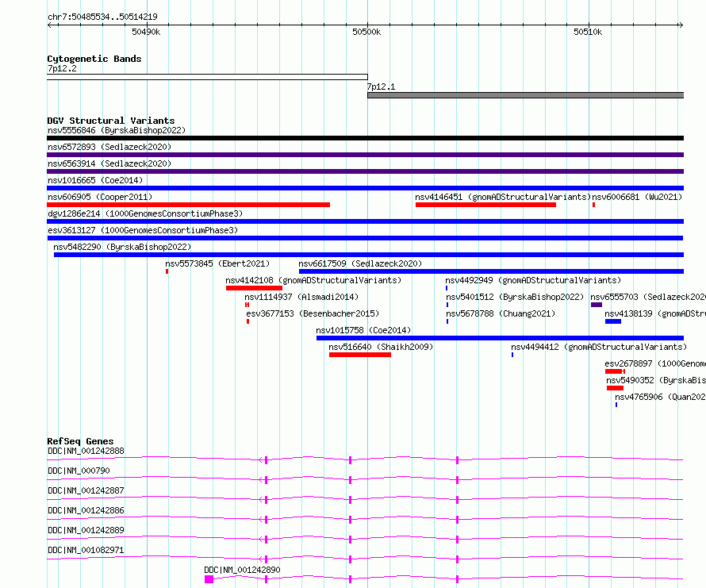
Task: Open the RefSeq Genes track title
Action: (80, 441)
